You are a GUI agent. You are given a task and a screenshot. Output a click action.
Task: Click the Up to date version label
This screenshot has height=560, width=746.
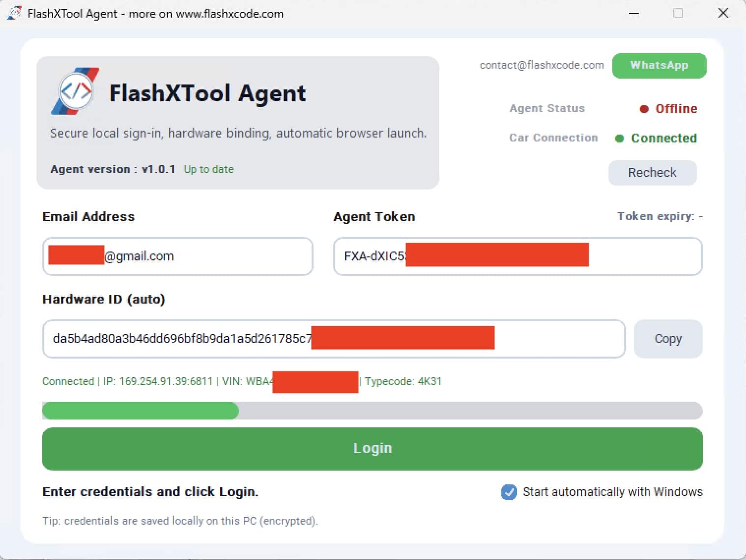pos(208,169)
